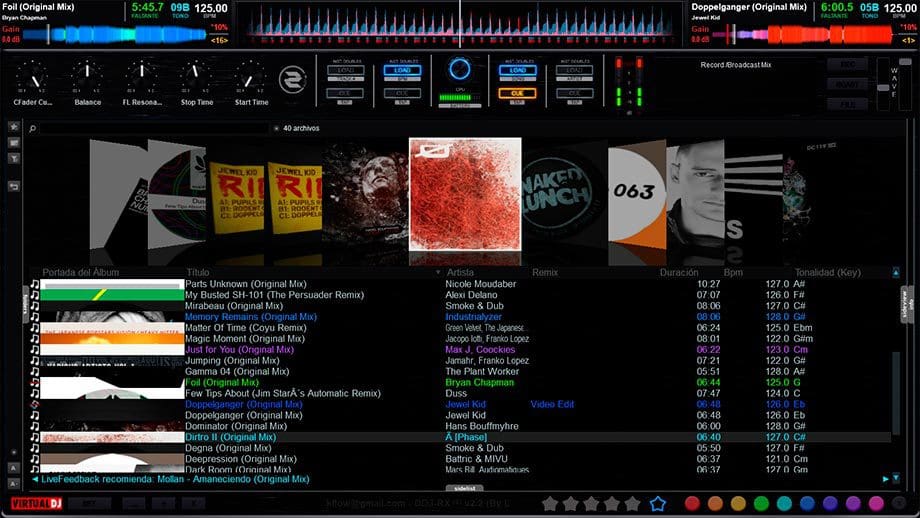Sort by the Remix column header
The height and width of the screenshot is (518, 920).
tap(545, 273)
